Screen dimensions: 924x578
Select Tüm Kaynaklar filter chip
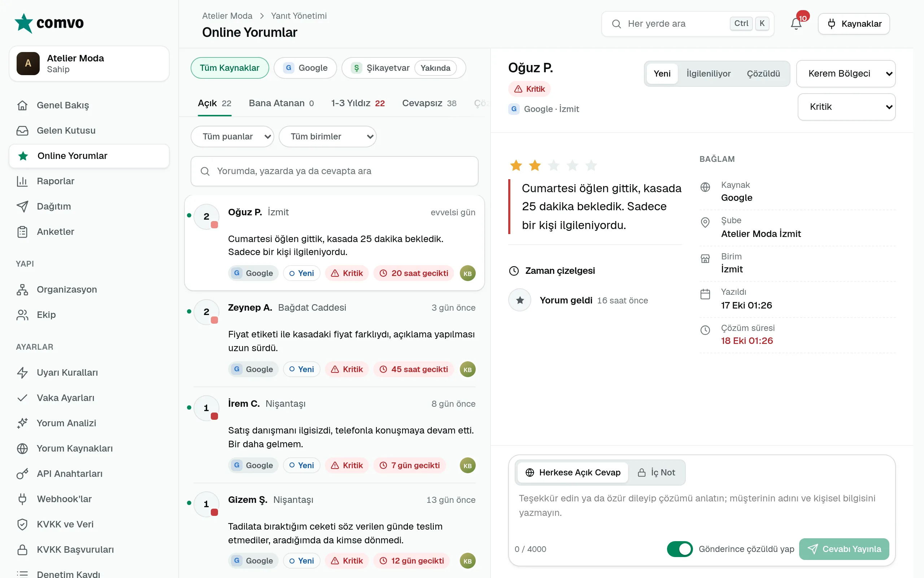pos(230,68)
